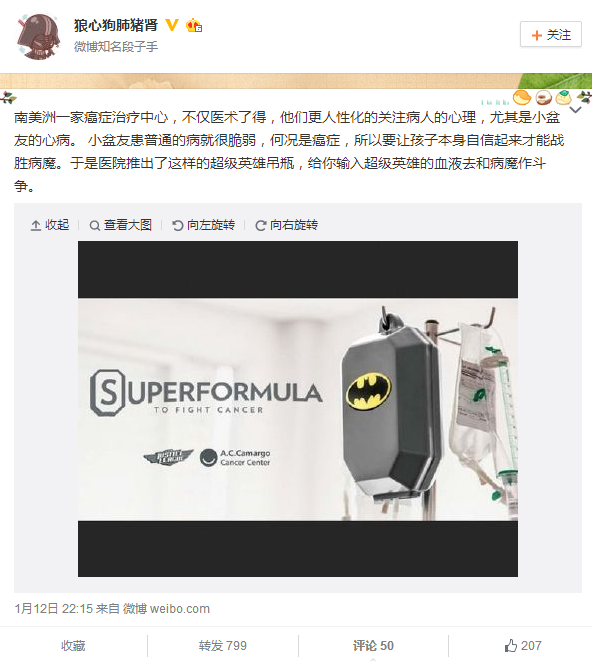The height and width of the screenshot is (661, 592).
Task: Open the 评论 50 comments tab
Action: click(373, 646)
